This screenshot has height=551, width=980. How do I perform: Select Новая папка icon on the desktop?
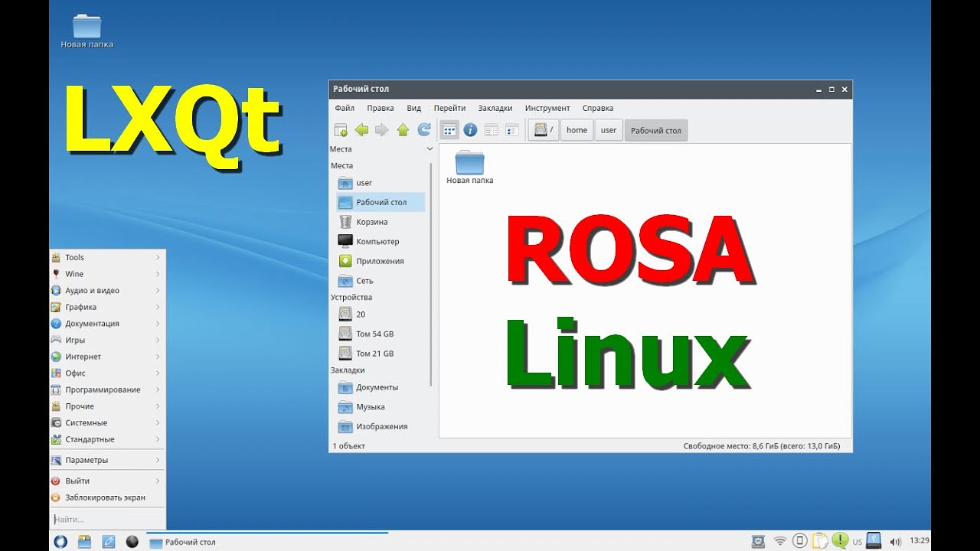pos(87,31)
